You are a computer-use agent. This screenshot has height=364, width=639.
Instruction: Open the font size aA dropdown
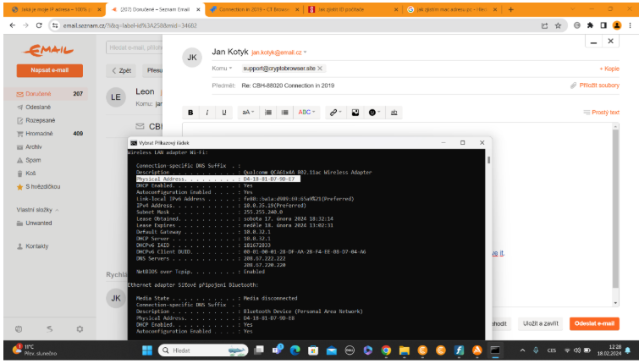(248, 113)
